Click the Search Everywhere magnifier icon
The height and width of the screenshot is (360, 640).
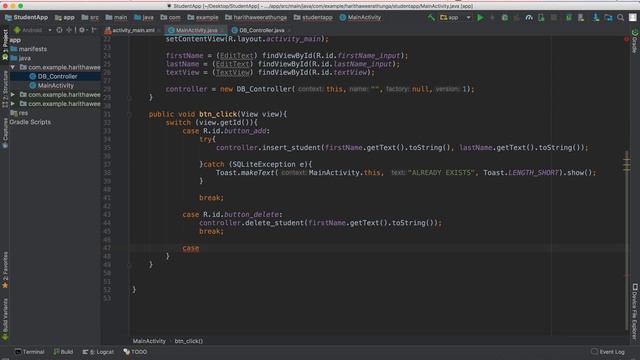[620, 18]
